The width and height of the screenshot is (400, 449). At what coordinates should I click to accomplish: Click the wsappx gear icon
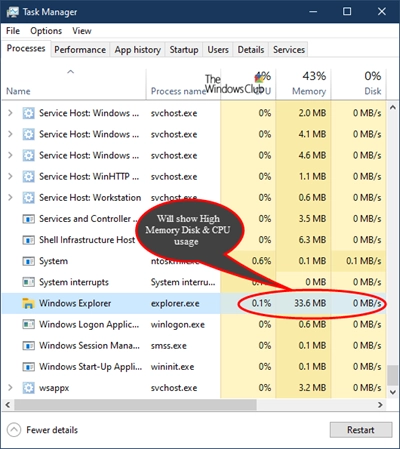tap(28, 388)
